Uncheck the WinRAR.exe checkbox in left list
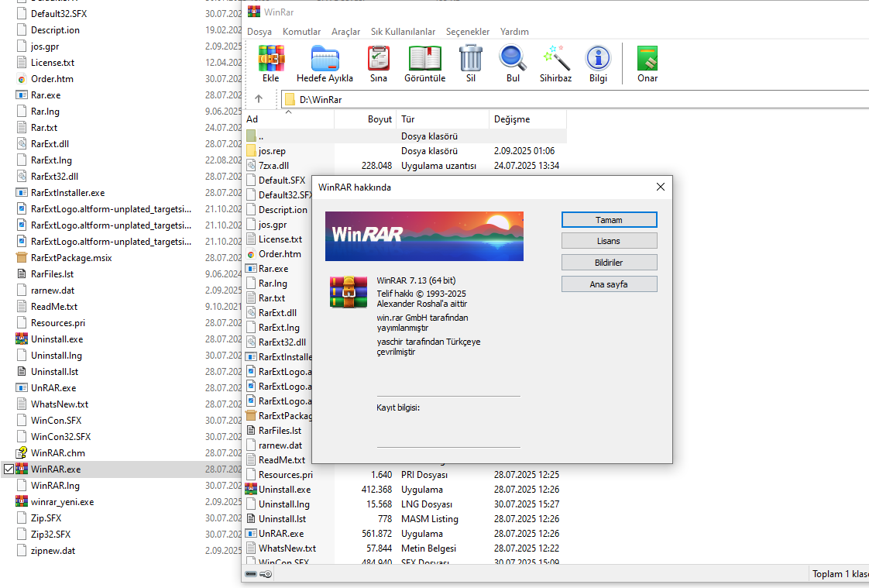The image size is (869, 588). [9, 469]
